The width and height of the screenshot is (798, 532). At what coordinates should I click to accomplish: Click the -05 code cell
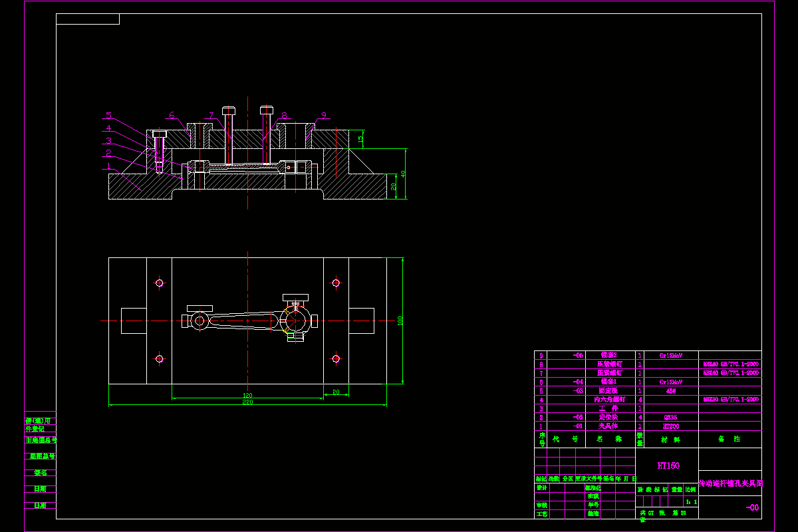[578, 356]
